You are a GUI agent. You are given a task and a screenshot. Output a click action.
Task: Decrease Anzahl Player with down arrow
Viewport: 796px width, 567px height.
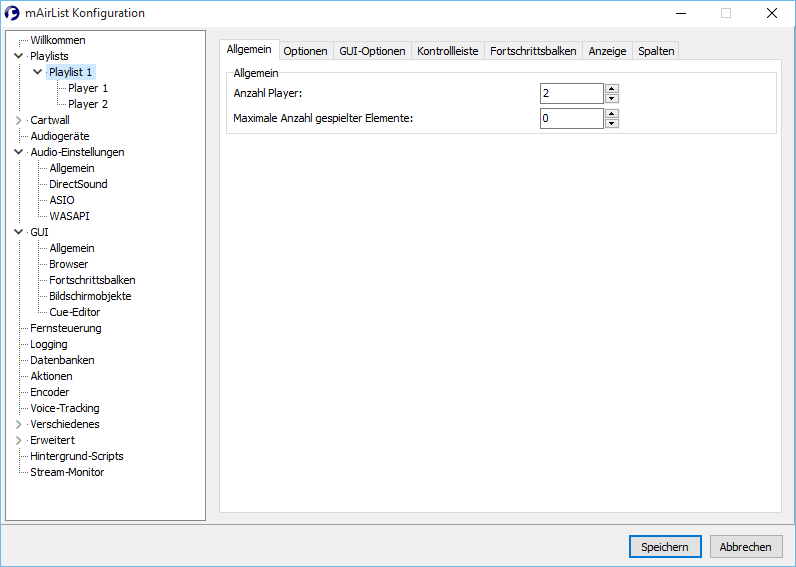coord(612,98)
